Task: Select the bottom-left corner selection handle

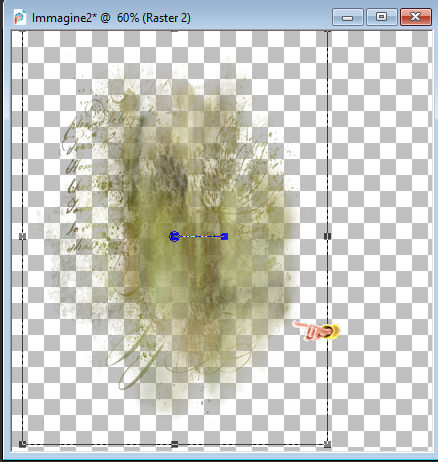Action: pyautogui.click(x=22, y=444)
